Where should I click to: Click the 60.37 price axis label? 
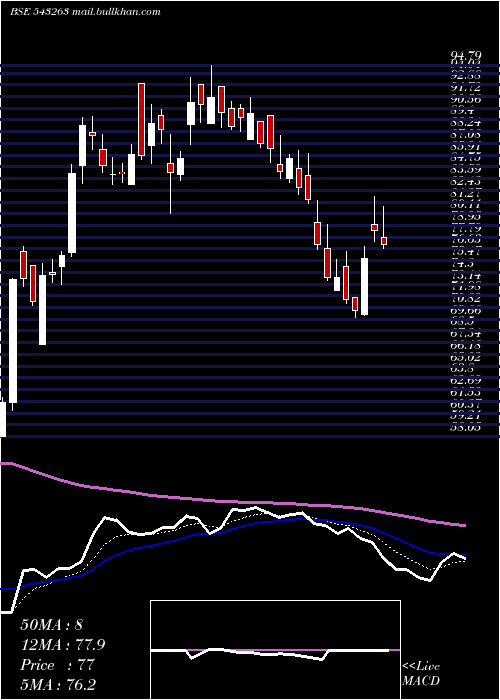466,404
